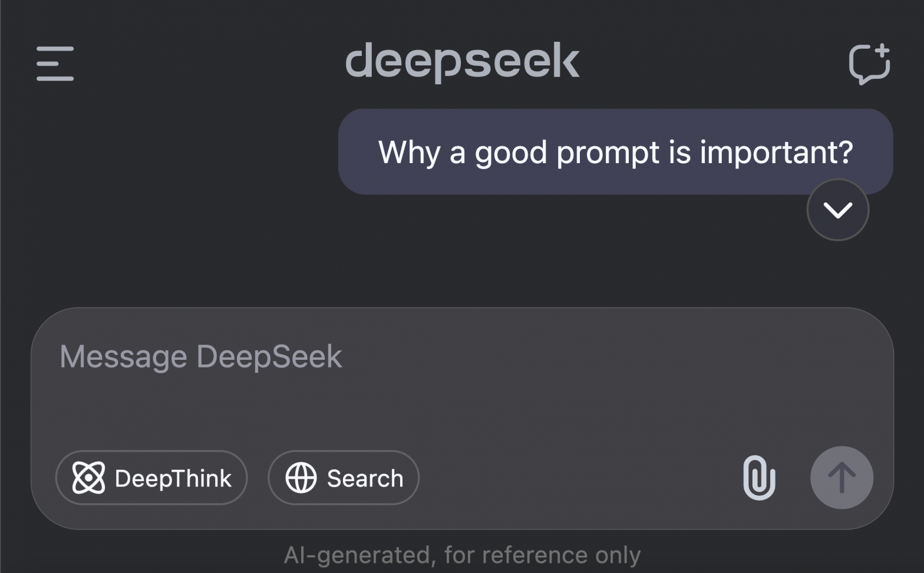The image size is (924, 573).
Task: Start a new chat
Action: click(869, 64)
